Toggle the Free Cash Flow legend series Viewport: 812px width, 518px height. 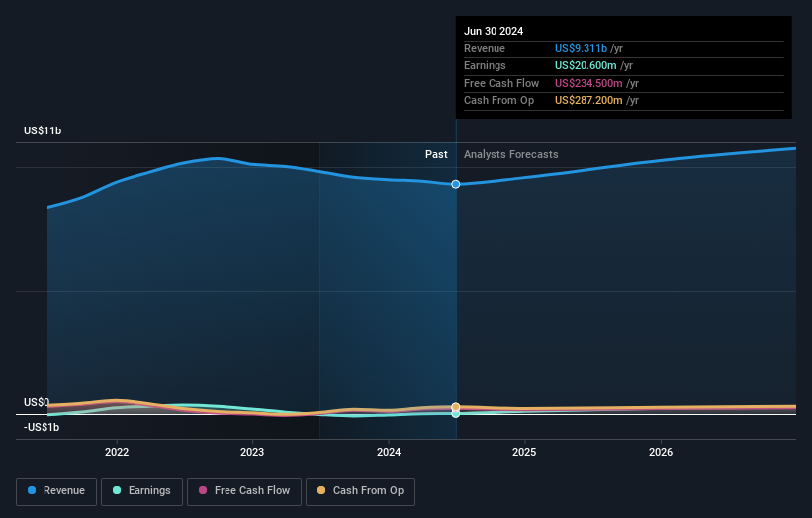[244, 491]
